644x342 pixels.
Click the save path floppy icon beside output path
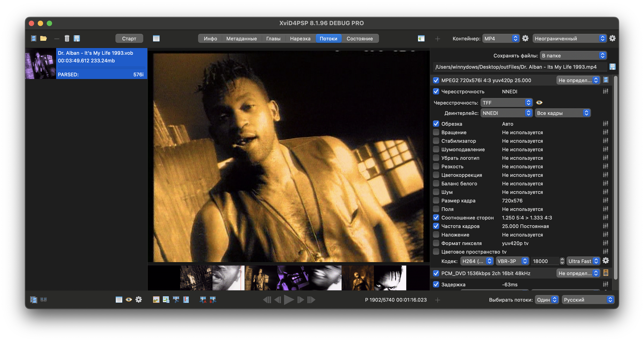coord(612,67)
